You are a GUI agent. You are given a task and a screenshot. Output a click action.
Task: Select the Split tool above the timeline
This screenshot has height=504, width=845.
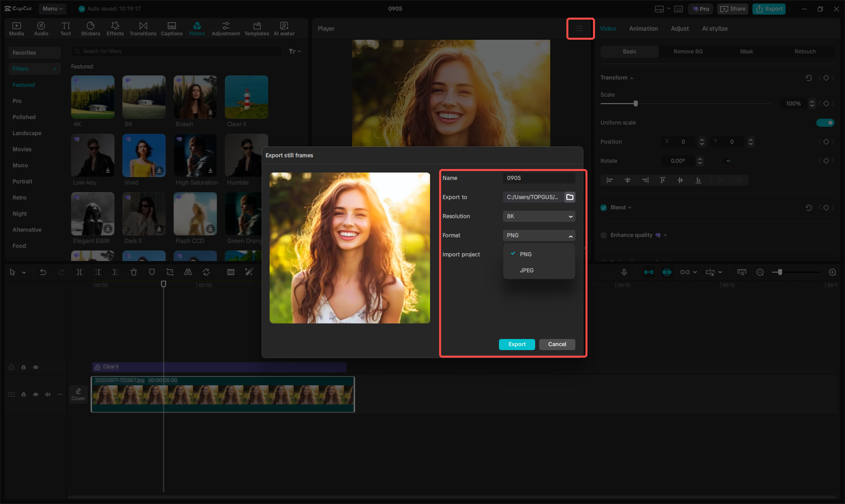tap(79, 272)
